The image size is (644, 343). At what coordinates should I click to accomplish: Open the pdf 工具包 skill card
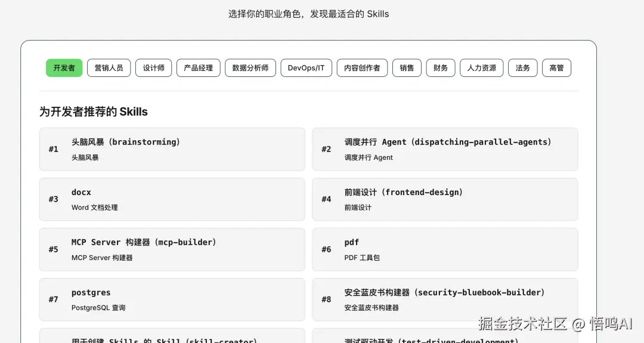pos(445,249)
